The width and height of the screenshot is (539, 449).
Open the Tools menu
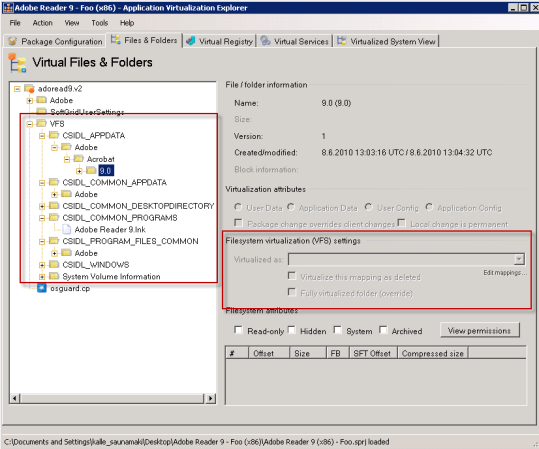click(100, 23)
